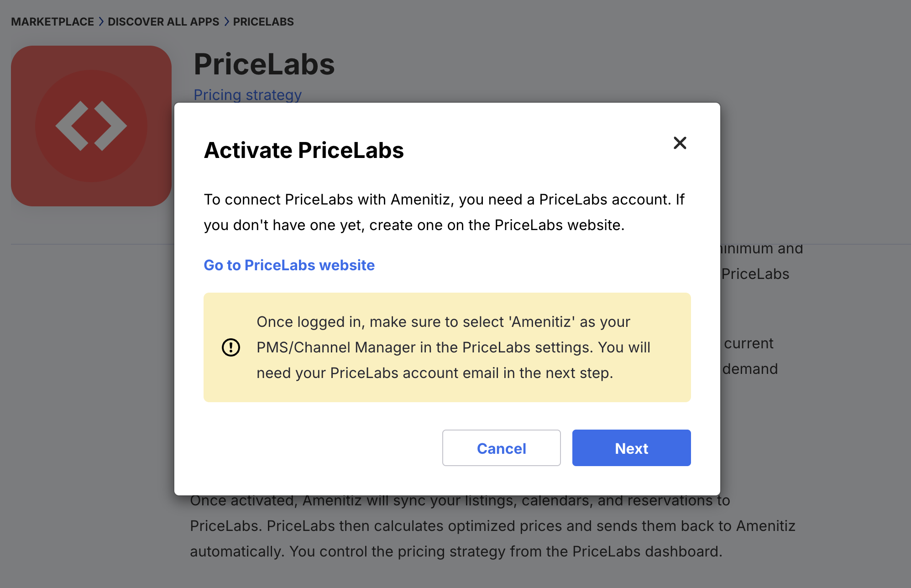Close the Activate PriceLabs dialog with X
Viewport: 911px width, 588px height.
tap(680, 143)
